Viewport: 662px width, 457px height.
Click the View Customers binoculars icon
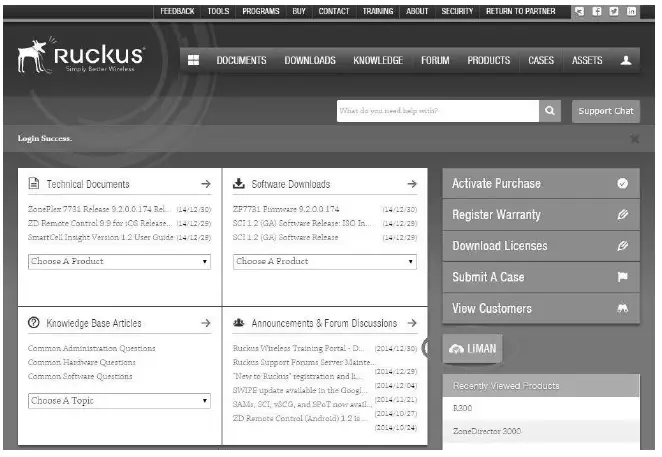(622, 308)
